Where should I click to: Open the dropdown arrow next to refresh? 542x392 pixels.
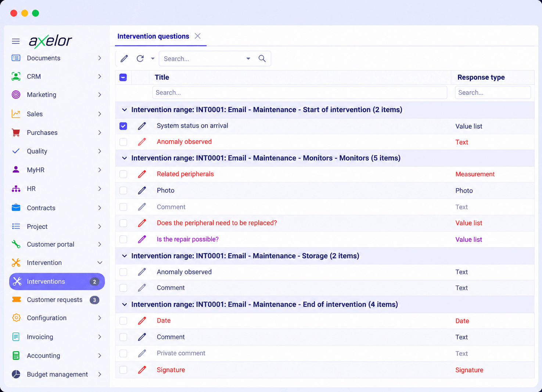click(x=152, y=58)
